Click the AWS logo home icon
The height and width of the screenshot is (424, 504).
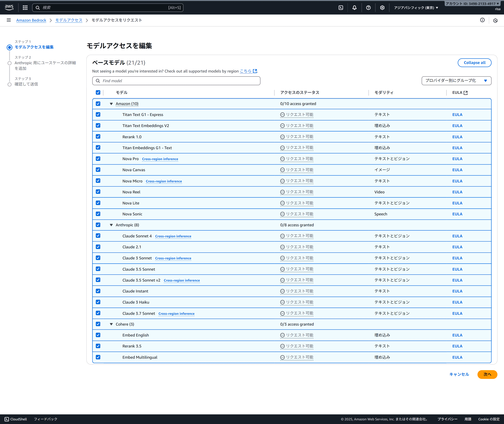[9, 7]
